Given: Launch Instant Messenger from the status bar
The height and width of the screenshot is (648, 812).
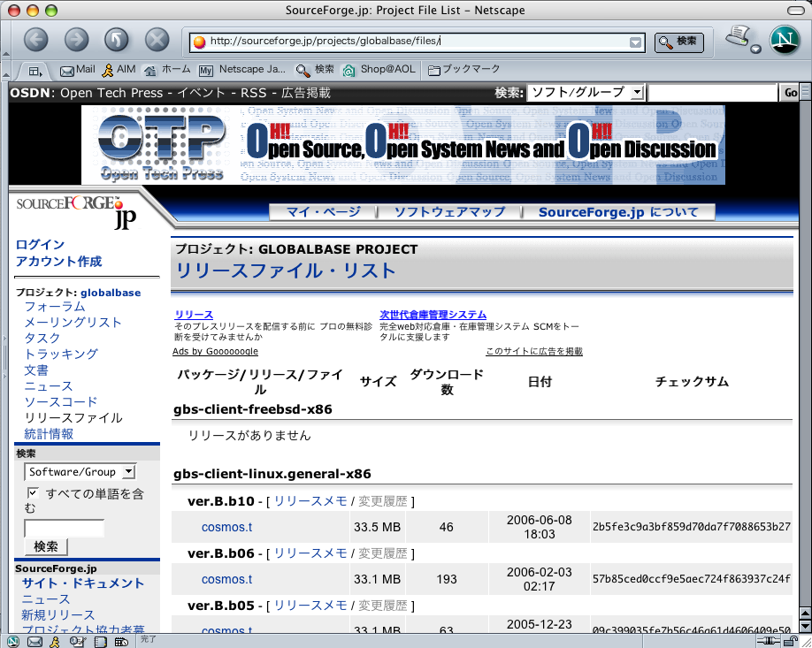Looking at the screenshot, I should 55,642.
